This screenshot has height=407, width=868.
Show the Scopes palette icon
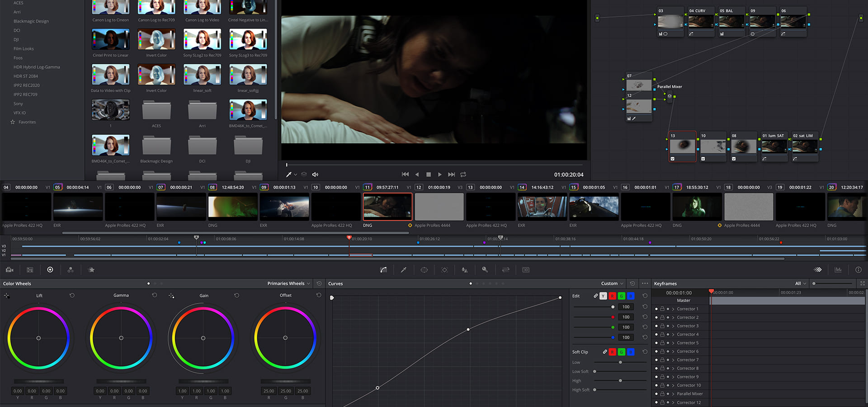click(838, 270)
